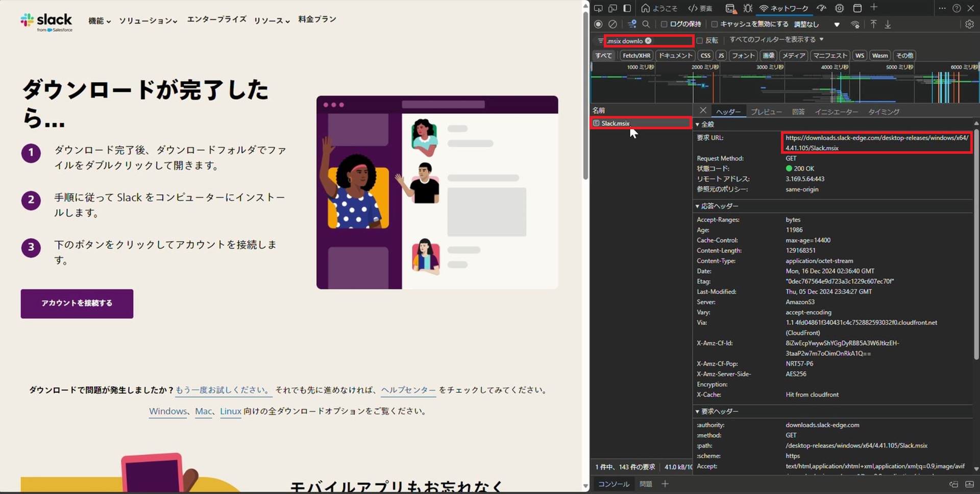Toggle the Fetch/XHR type filter
This screenshot has height=494, width=980.
[636, 55]
